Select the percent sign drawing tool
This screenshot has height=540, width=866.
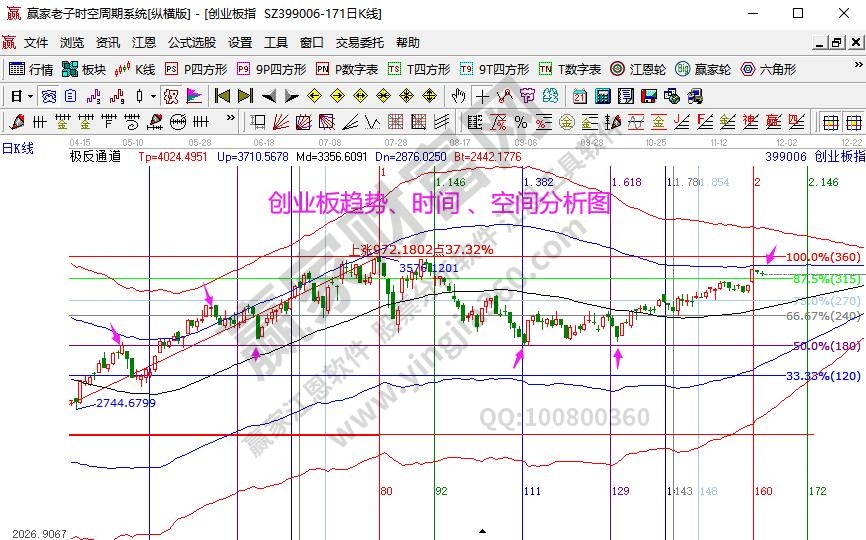click(x=521, y=122)
